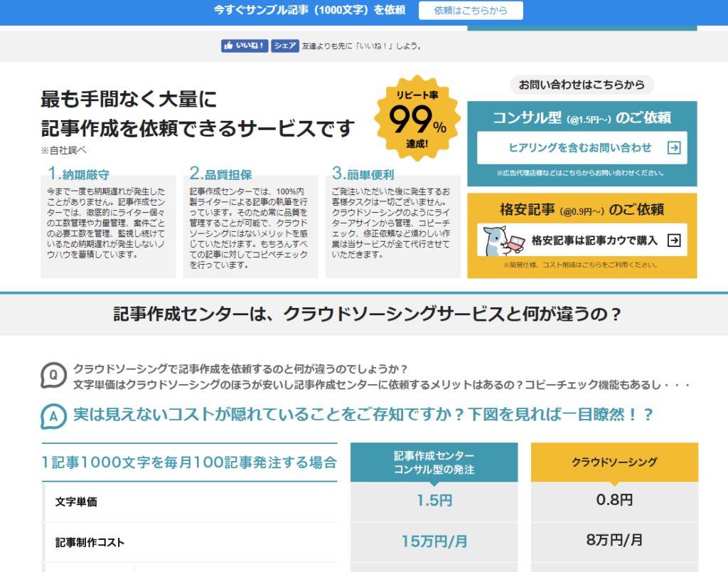Viewport: 728px width, 572px height.
Task: Click the Facebook いいね! like button
Action: click(245, 46)
